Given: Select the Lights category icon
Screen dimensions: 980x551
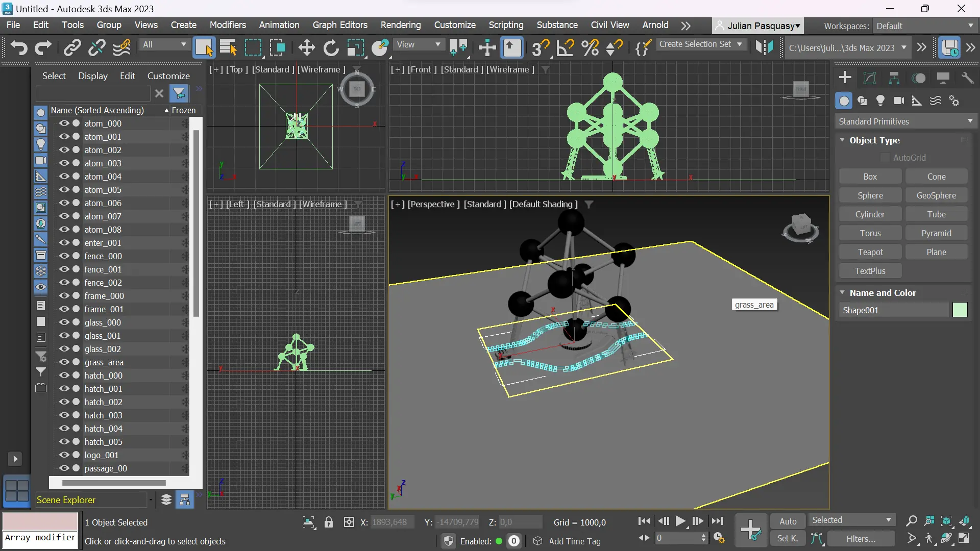Looking at the screenshot, I should (x=880, y=101).
